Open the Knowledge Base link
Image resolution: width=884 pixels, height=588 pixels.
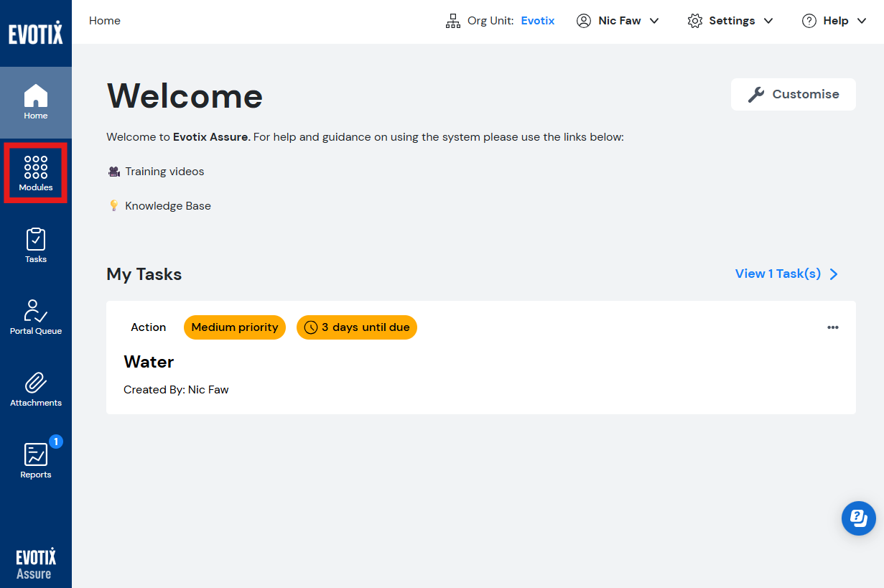point(168,206)
